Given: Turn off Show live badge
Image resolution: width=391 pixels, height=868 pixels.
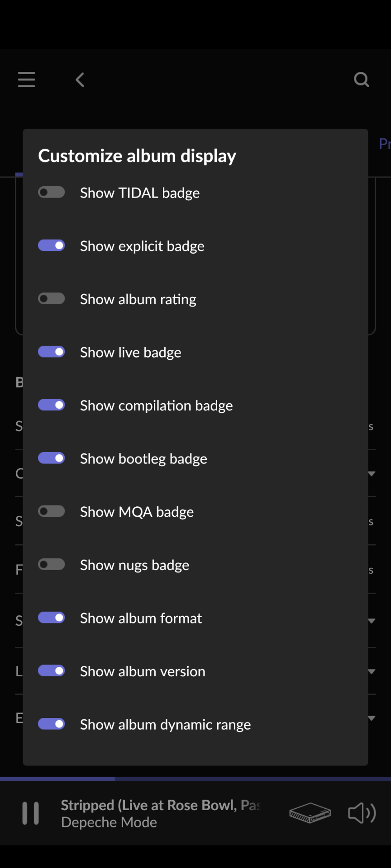Looking at the screenshot, I should 52,352.
